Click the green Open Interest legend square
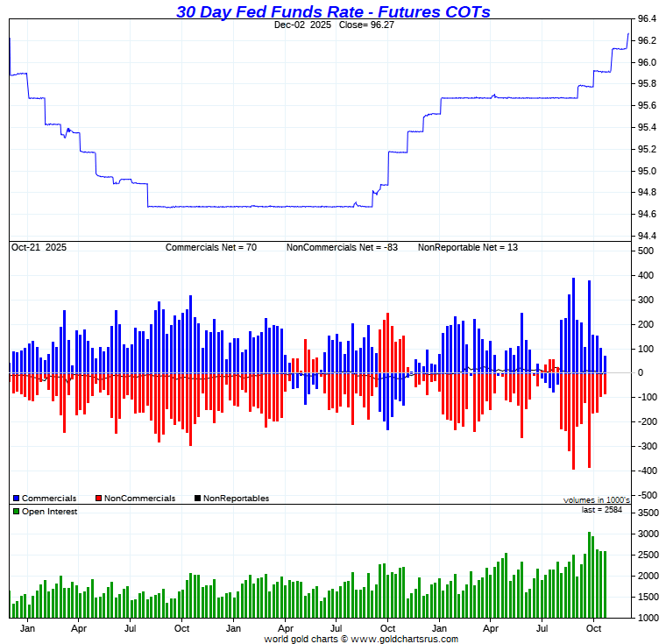Image resolution: width=666 pixels, height=644 pixels. (x=16, y=512)
